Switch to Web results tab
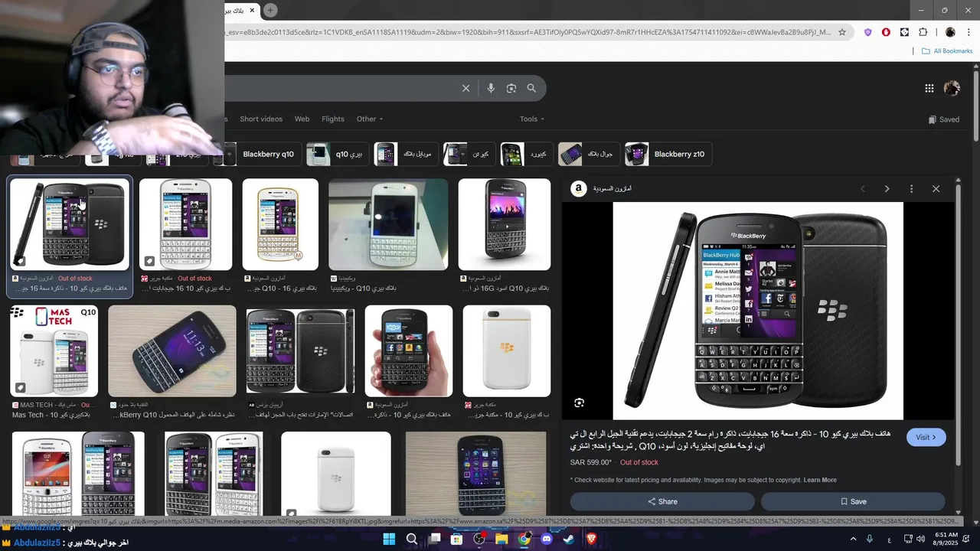Viewport: 980px width, 551px height. point(302,119)
